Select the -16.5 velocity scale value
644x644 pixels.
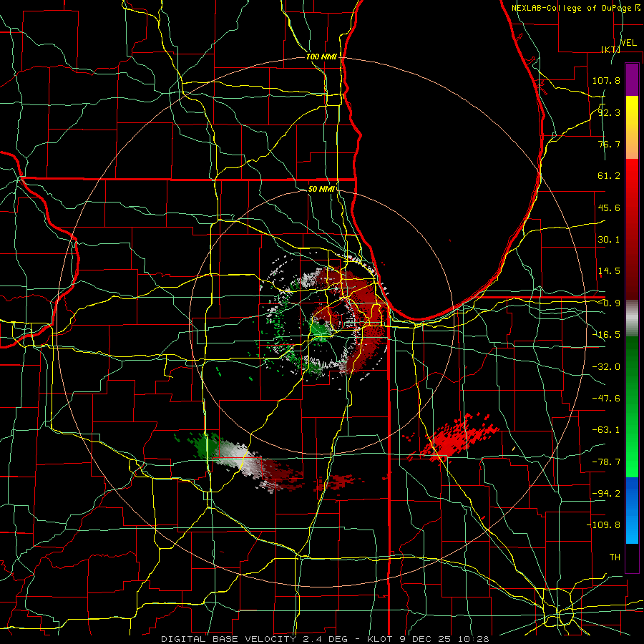[x=606, y=335]
